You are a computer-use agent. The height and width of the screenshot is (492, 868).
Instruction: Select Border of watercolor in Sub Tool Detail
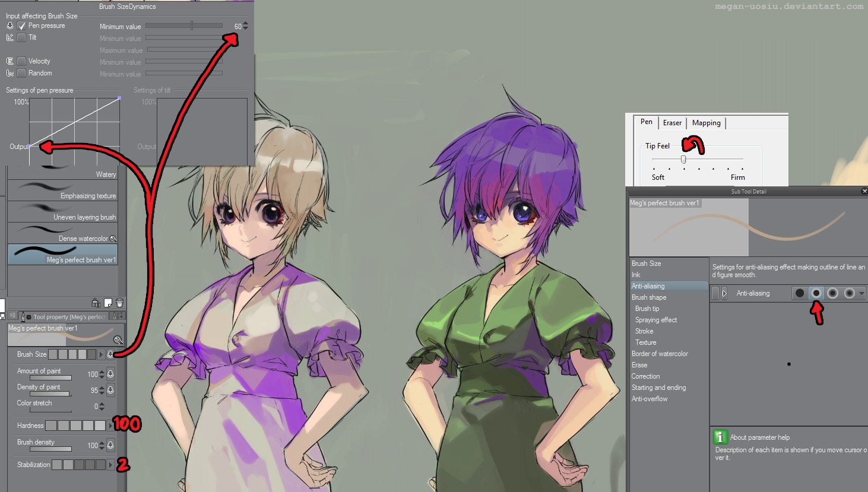click(x=659, y=353)
